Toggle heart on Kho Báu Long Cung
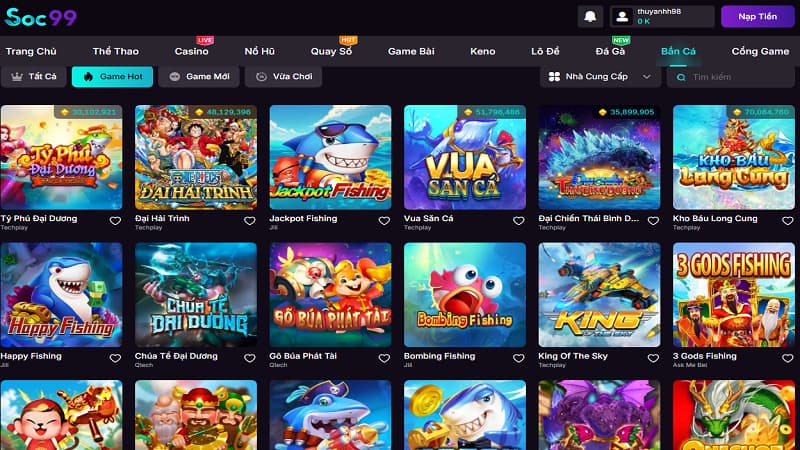800x450 pixels. (788, 221)
